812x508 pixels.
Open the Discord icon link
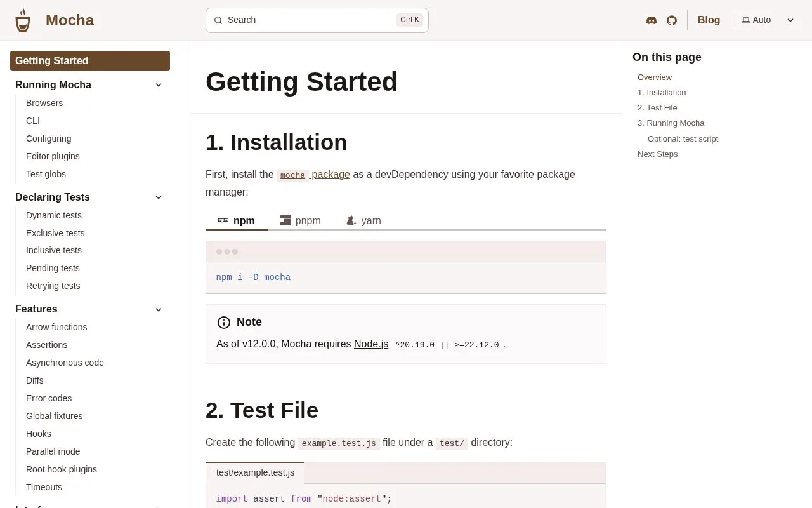click(652, 20)
